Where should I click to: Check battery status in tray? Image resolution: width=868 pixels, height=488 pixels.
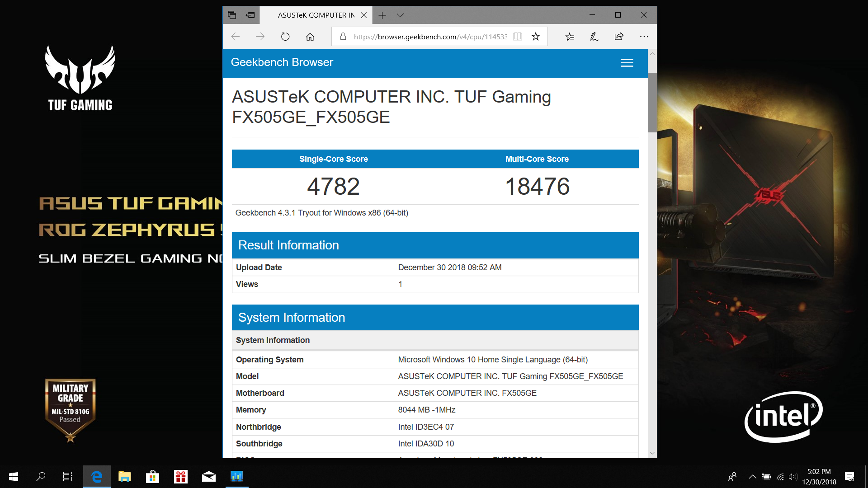(x=766, y=477)
